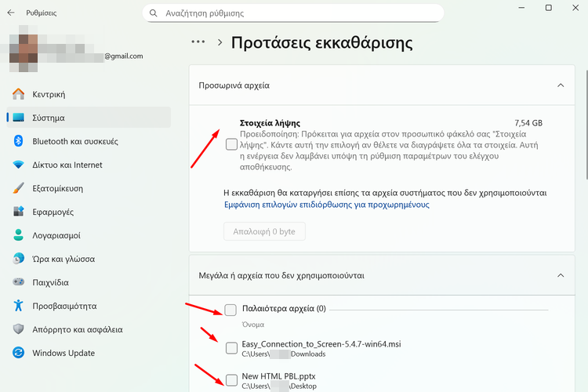Select the Easy_Connection_to_Screen msi file checkbox
588x392 pixels.
click(x=230, y=348)
